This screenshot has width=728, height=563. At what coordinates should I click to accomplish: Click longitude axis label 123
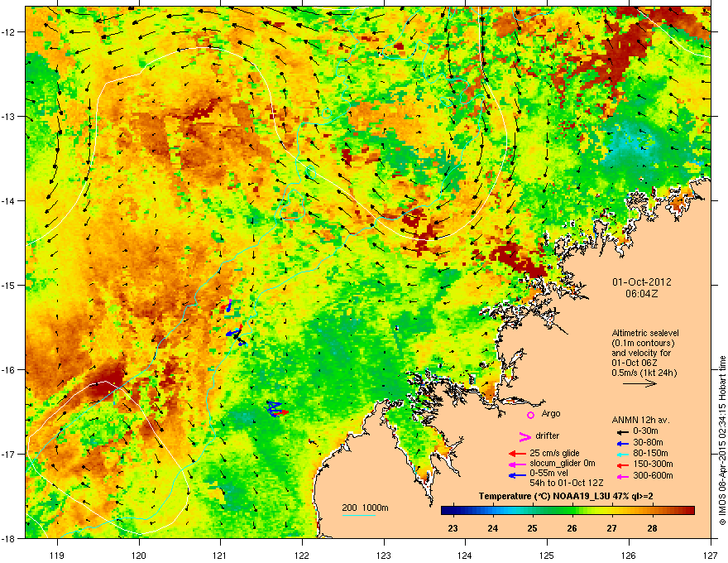pyautogui.click(x=384, y=555)
